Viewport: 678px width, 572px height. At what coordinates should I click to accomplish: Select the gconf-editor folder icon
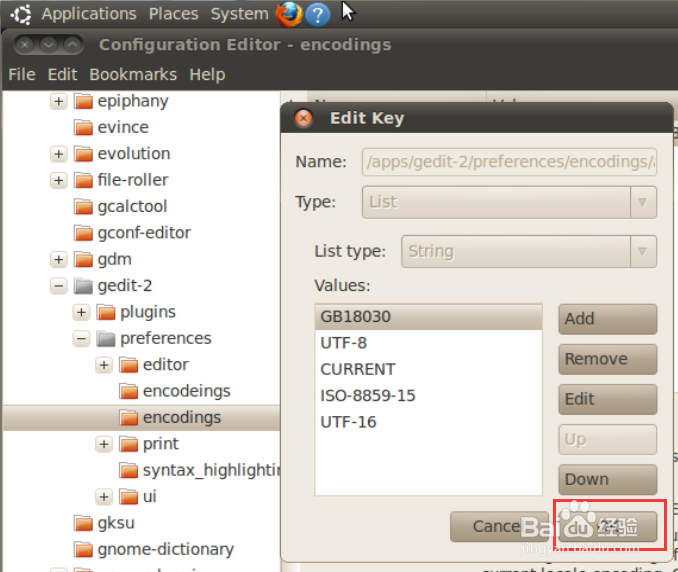click(x=83, y=233)
